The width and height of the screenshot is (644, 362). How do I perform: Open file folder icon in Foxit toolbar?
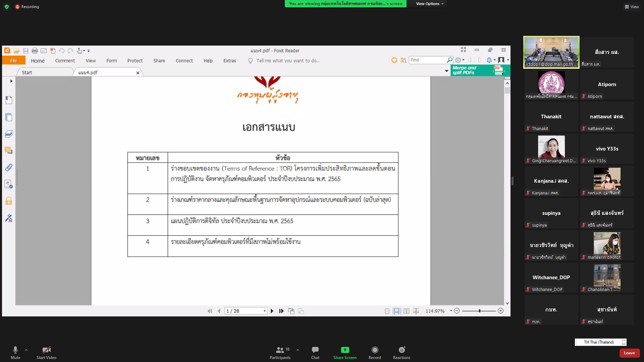pos(16,51)
